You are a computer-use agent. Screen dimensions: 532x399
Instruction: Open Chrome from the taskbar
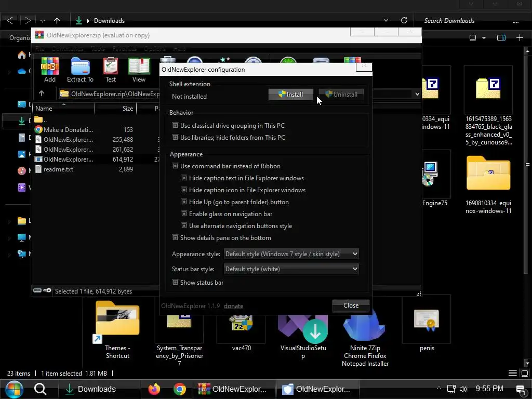coord(179,389)
